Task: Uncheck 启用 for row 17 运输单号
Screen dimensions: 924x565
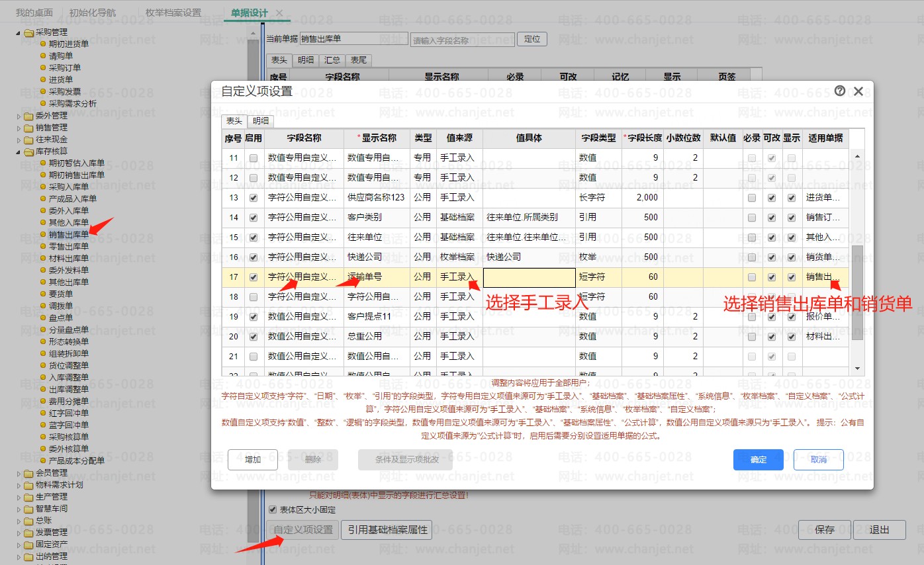Action: click(x=253, y=277)
